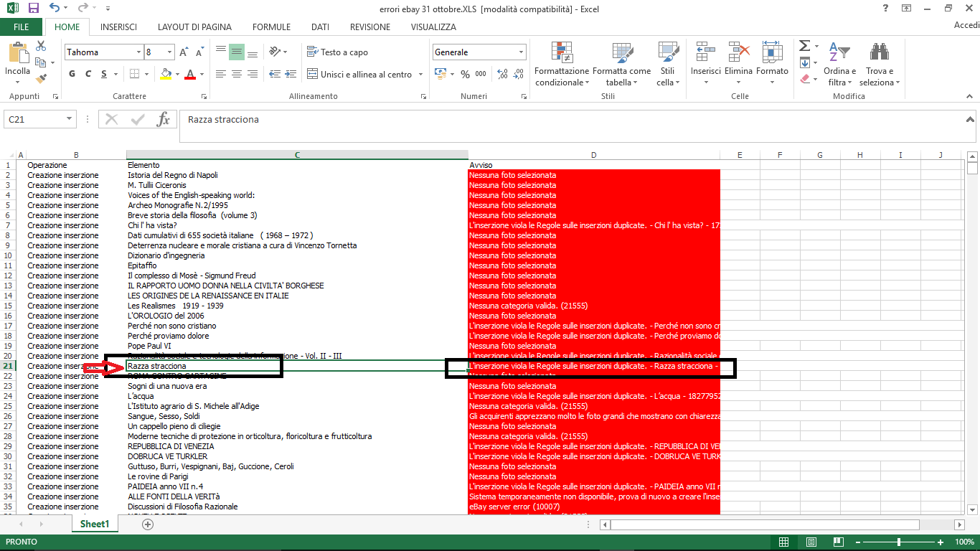This screenshot has height=551, width=980.
Task: Open Formatta come tabella gallery
Action: [622, 64]
